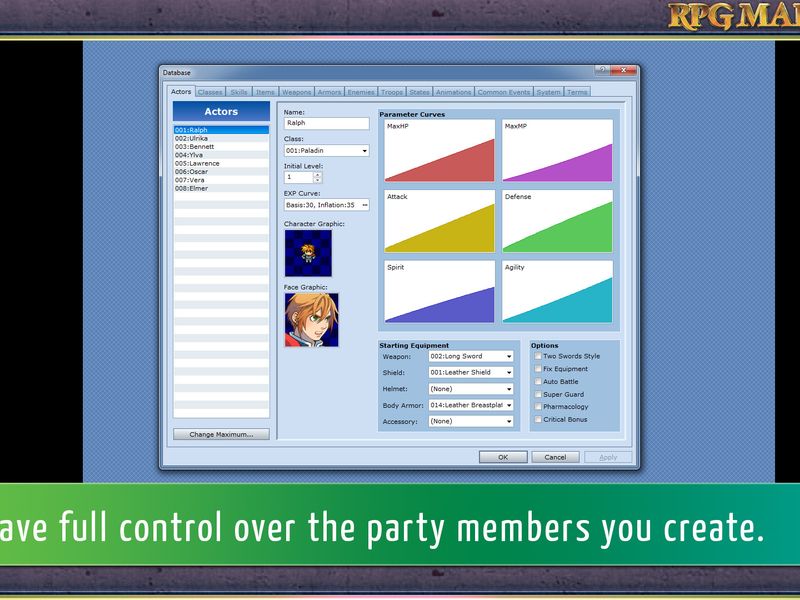Open the Classes tab

click(210, 92)
